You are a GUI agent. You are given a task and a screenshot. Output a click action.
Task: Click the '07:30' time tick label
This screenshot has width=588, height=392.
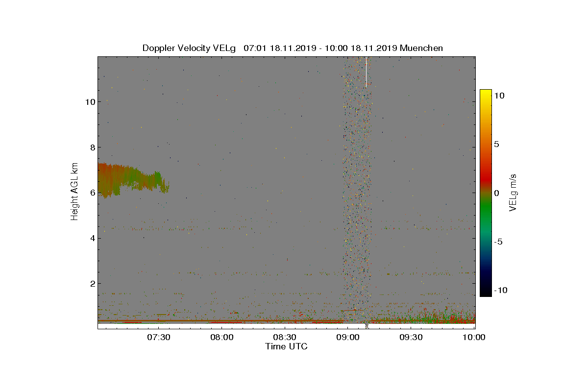coord(158,338)
